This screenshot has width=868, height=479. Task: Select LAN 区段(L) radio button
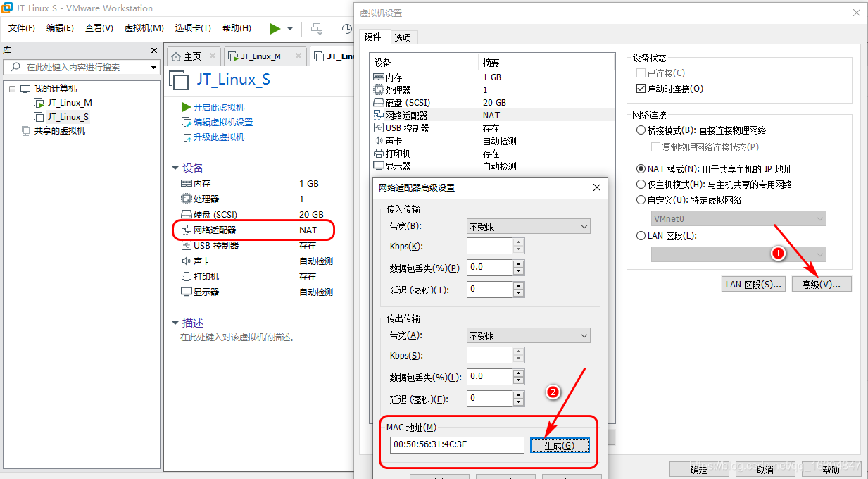tap(641, 236)
